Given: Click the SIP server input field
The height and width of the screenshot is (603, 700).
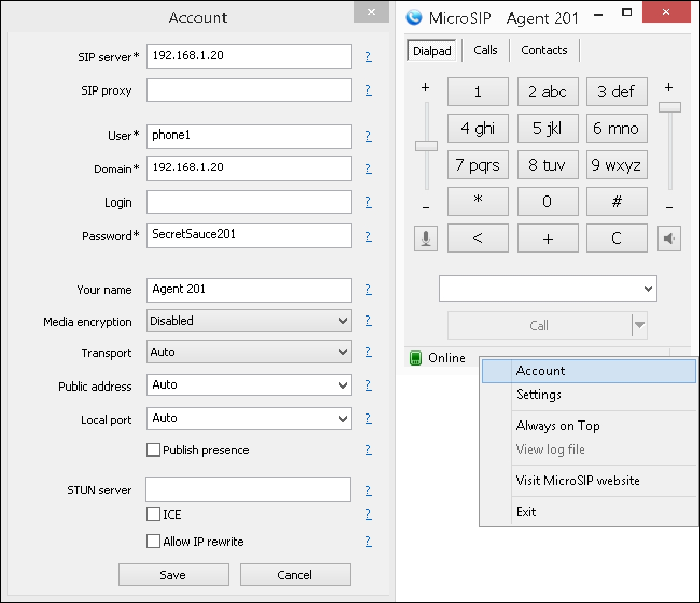Looking at the screenshot, I should coord(249,57).
